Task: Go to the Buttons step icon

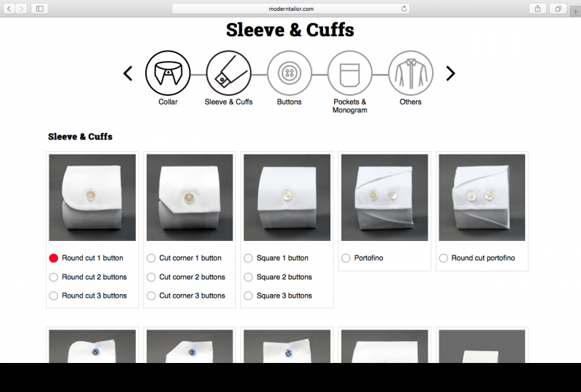Action: pos(289,73)
